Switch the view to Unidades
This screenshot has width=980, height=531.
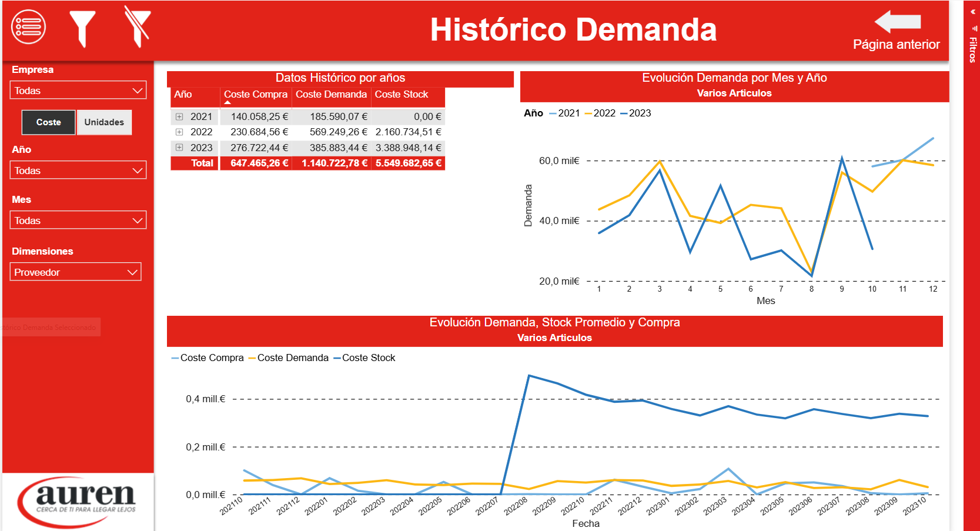pyautogui.click(x=104, y=122)
